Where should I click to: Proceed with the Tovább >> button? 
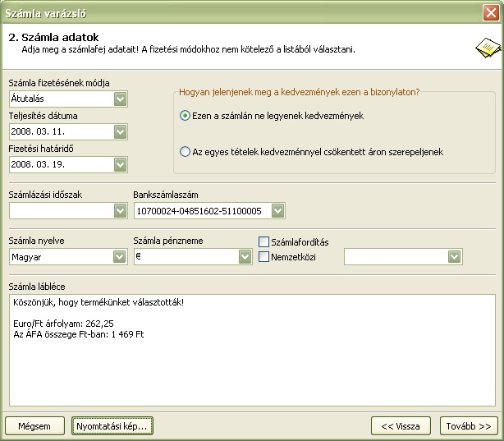[469, 426]
